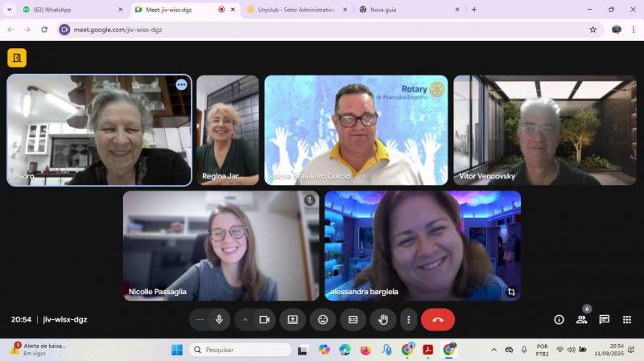Open the emoji reactions button
Viewport: 644px width, 361px height.
point(323,319)
